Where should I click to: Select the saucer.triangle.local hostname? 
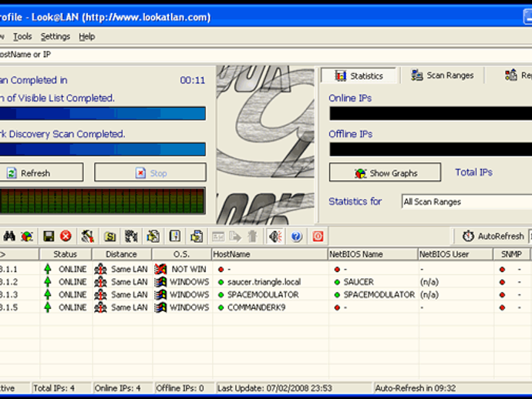tap(264, 282)
